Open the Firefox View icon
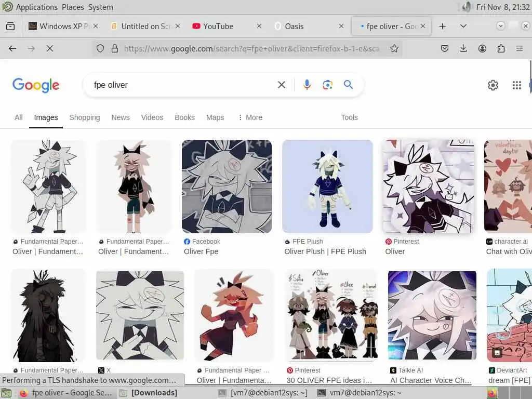532x399 pixels. pos(10,26)
